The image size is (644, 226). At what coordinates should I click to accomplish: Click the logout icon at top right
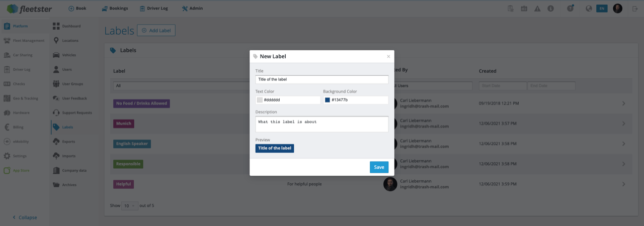634,9
